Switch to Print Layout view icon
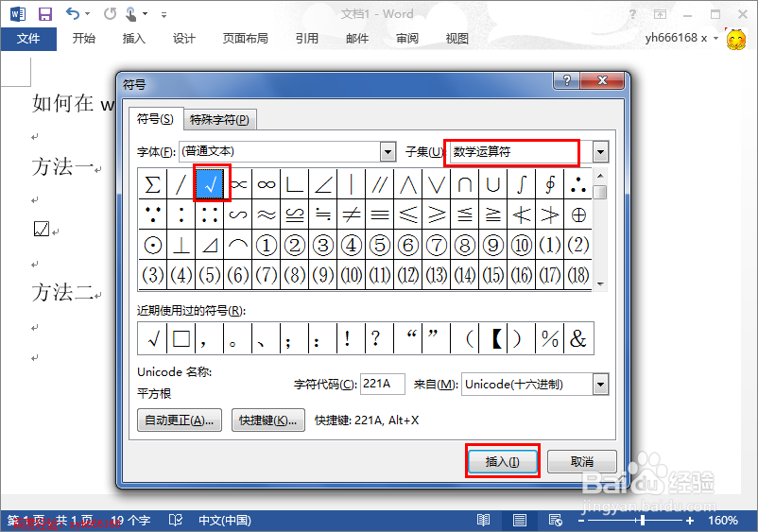The height and width of the screenshot is (532, 758). point(520,521)
